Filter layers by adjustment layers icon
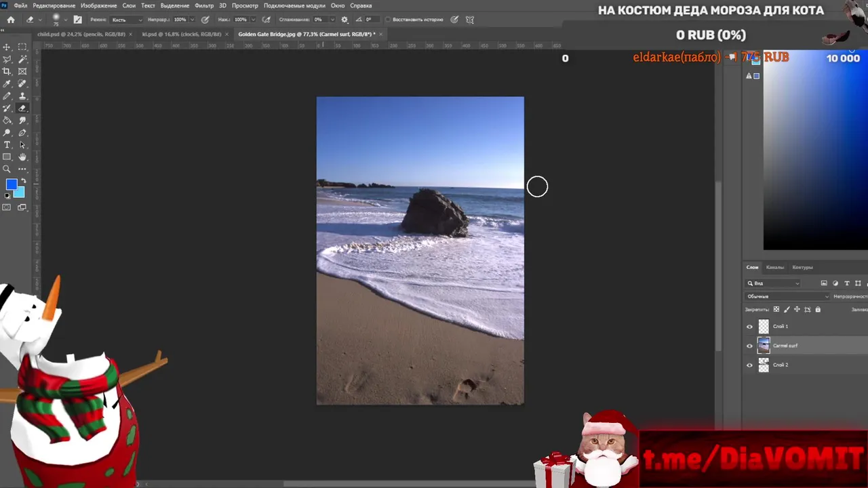 (x=835, y=283)
